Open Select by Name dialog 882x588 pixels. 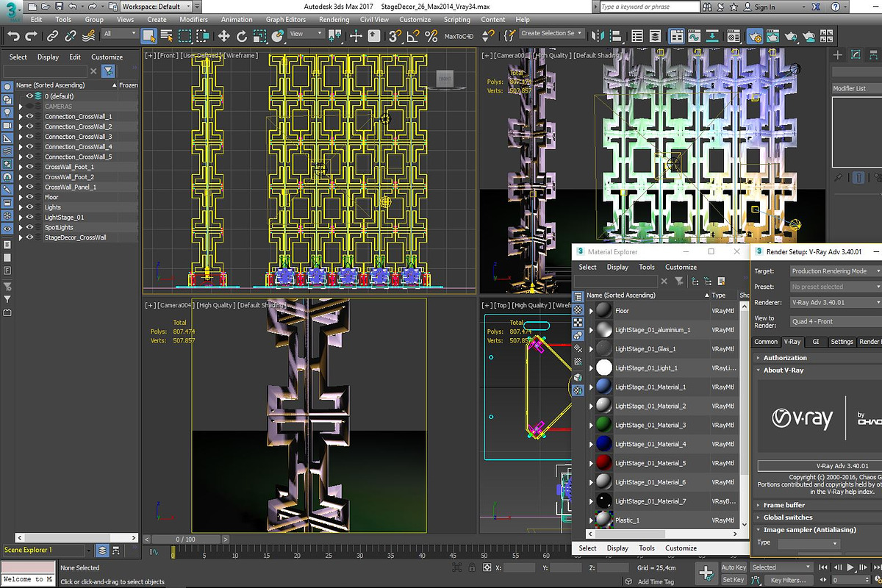pyautogui.click(x=167, y=35)
